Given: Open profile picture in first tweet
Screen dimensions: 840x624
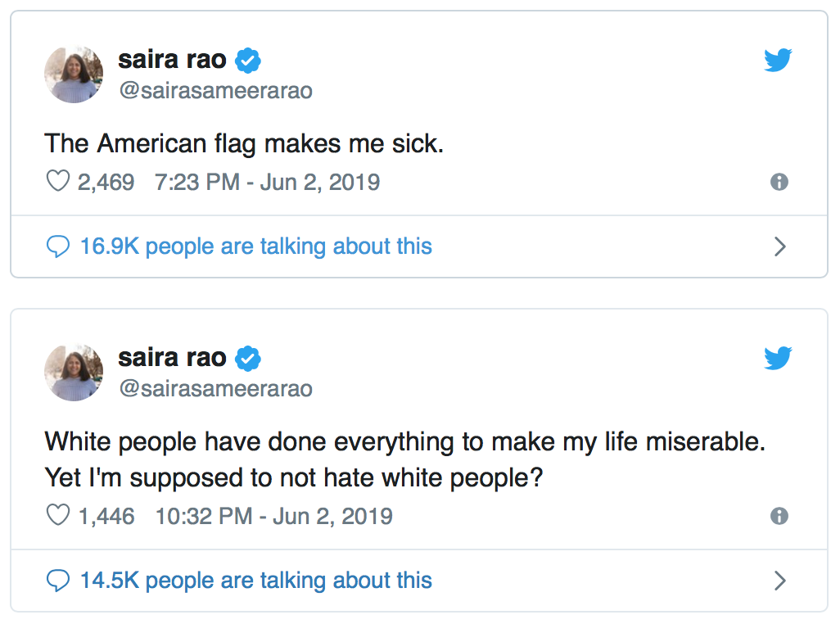Looking at the screenshot, I should 74,74.
